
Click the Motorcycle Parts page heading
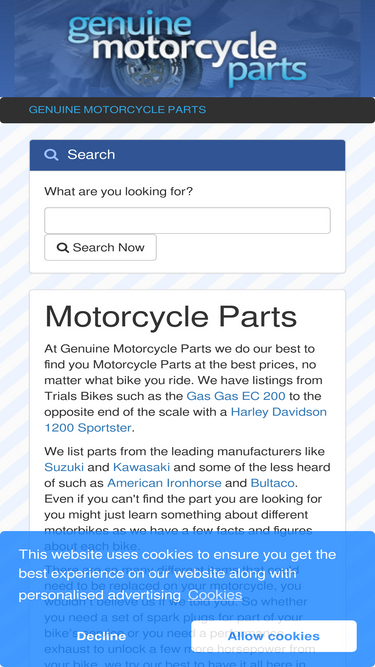click(x=170, y=316)
